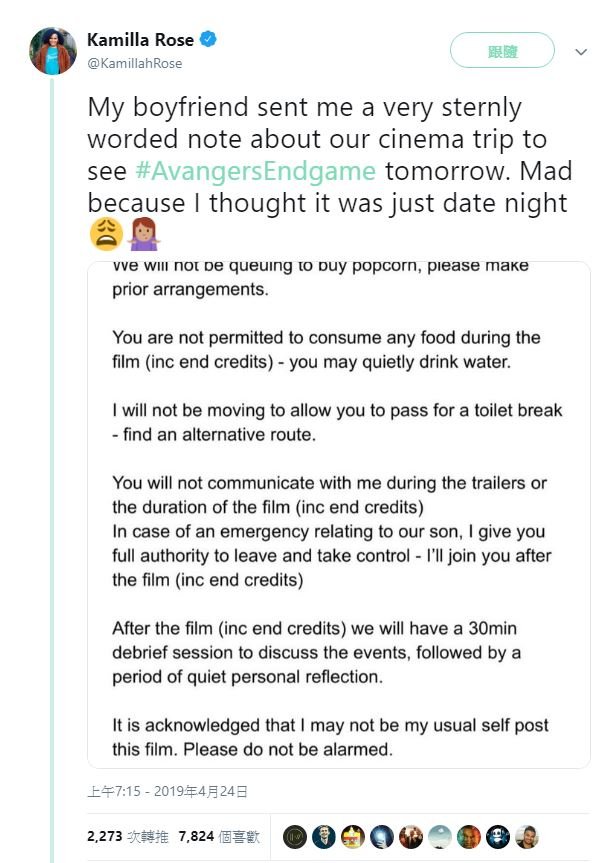
Task: View the 7,824 likes list
Action: (218, 836)
